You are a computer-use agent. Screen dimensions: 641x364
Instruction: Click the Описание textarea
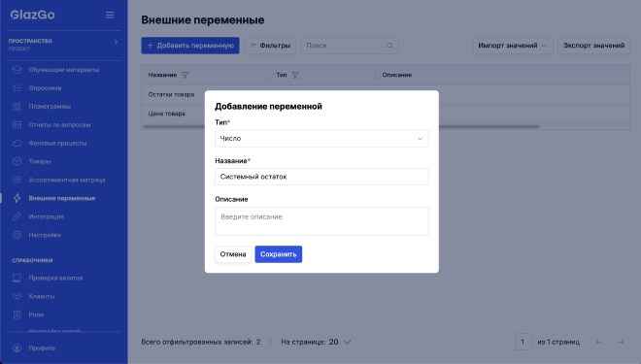[321, 221]
